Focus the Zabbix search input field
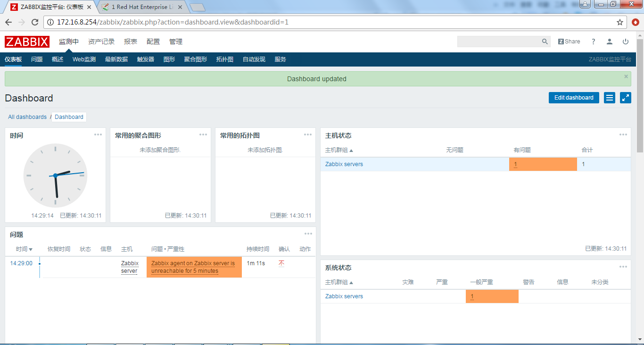The image size is (644, 345). (499, 42)
